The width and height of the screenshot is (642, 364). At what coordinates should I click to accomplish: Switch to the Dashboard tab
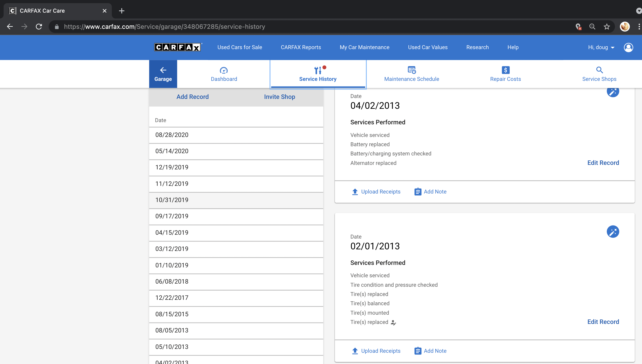coord(224,74)
